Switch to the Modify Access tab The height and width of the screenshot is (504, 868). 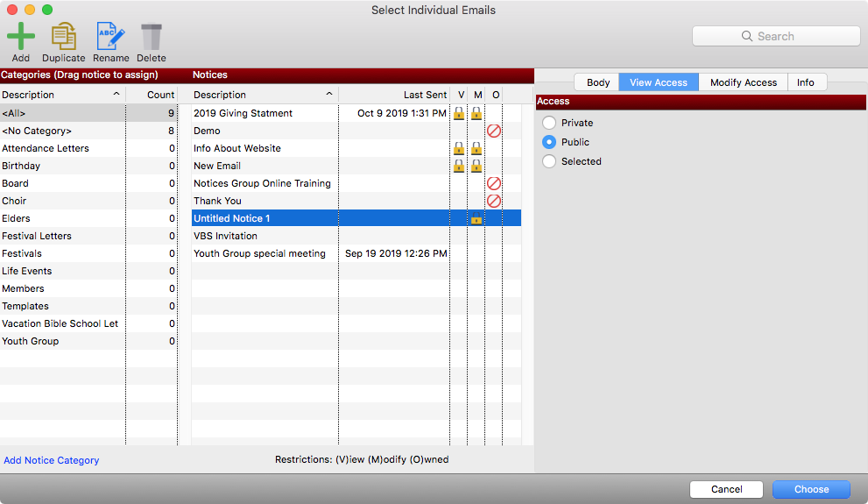(743, 82)
